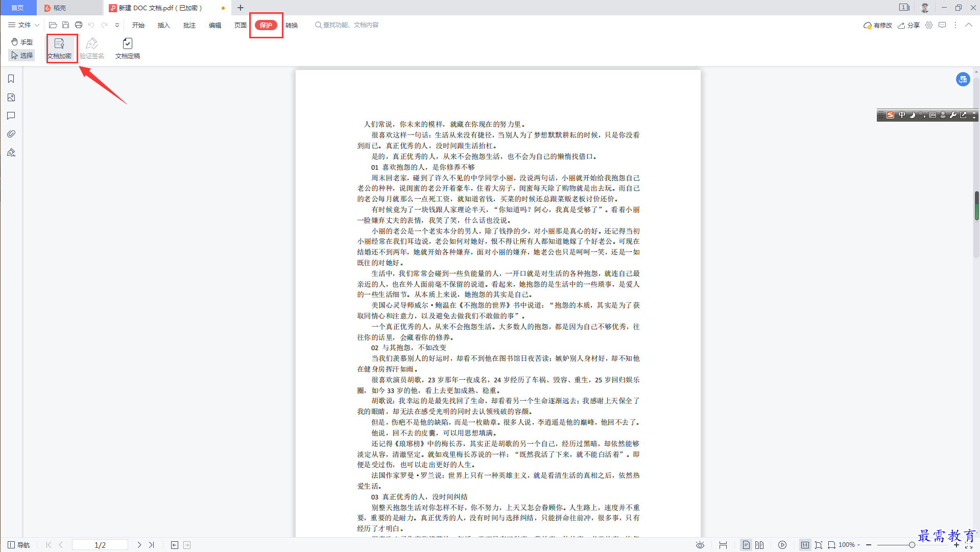The height and width of the screenshot is (552, 980).
Task: Click the page spacing icon in status bar
Action: 723,545
